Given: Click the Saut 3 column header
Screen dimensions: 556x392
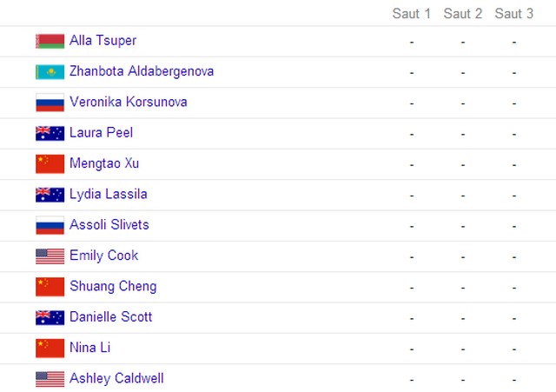Looking at the screenshot, I should 514,14.
